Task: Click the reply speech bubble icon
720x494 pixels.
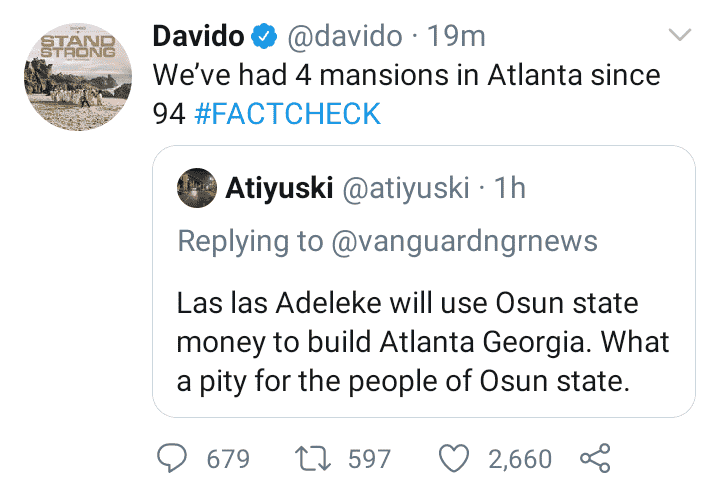Action: point(175,458)
